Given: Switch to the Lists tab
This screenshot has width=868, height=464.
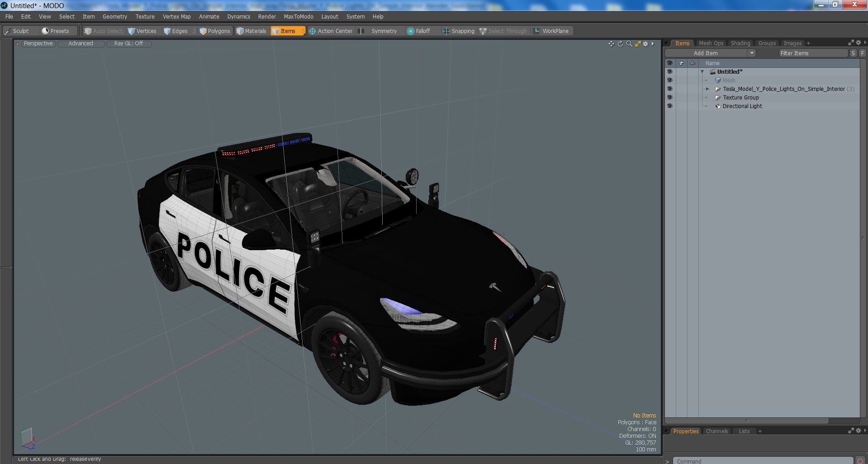Looking at the screenshot, I should tap(744, 431).
